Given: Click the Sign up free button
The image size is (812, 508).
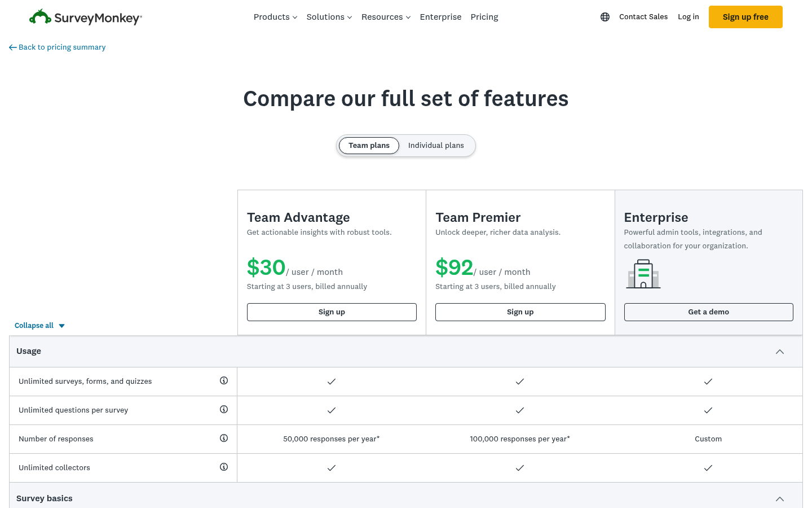Looking at the screenshot, I should [745, 17].
